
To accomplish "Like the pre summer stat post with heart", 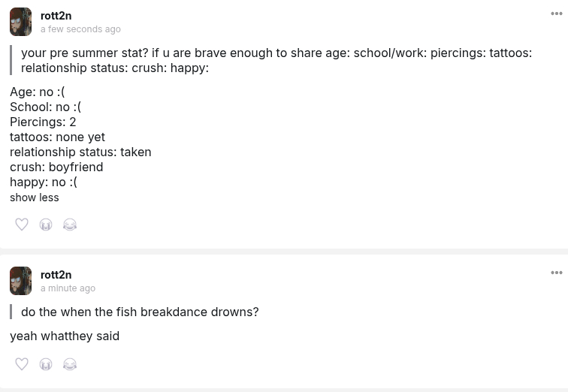I will (x=22, y=225).
